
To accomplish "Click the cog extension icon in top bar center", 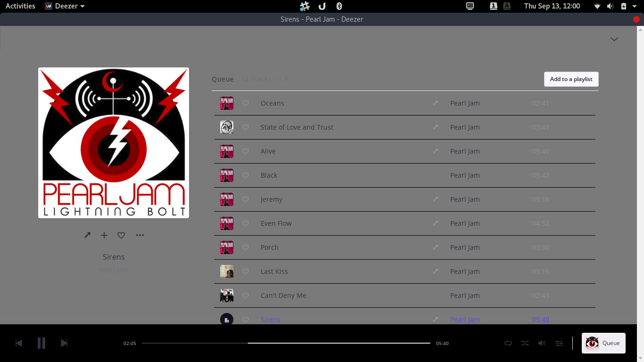I will [x=305, y=6].
